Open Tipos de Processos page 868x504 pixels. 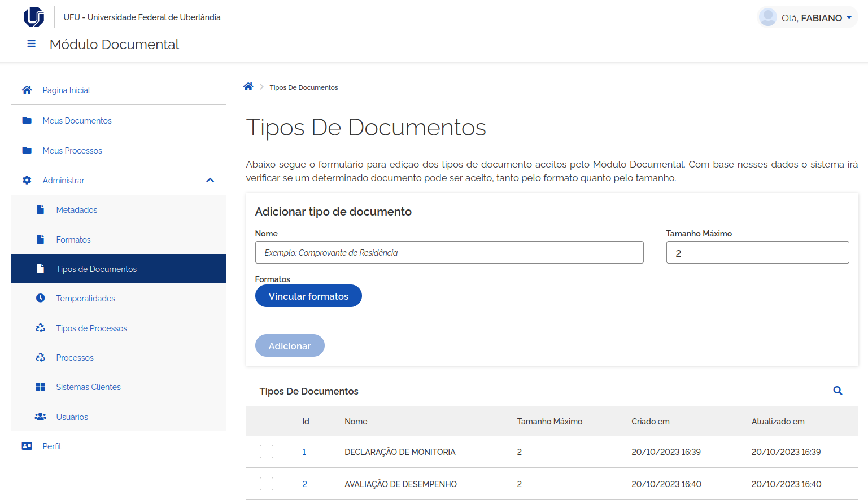coord(91,328)
